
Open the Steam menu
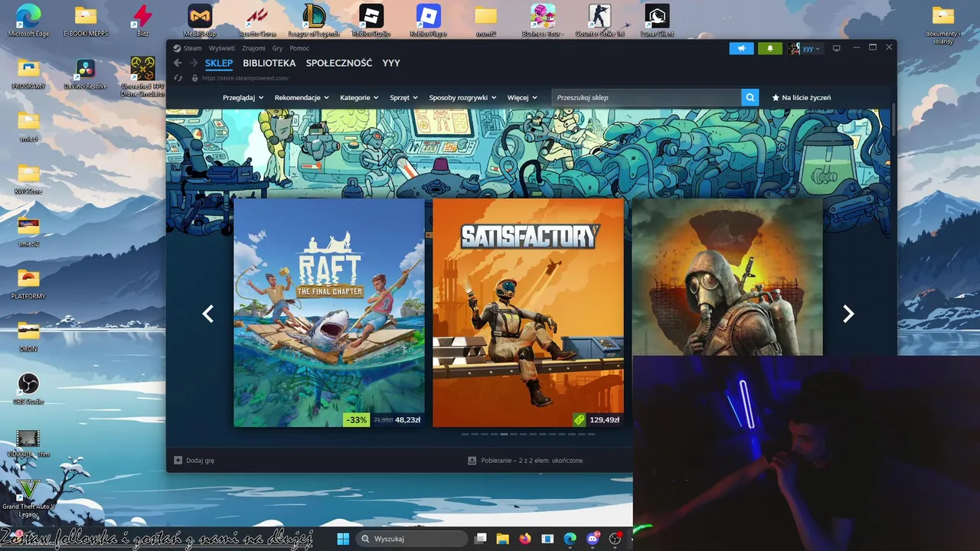tap(192, 48)
